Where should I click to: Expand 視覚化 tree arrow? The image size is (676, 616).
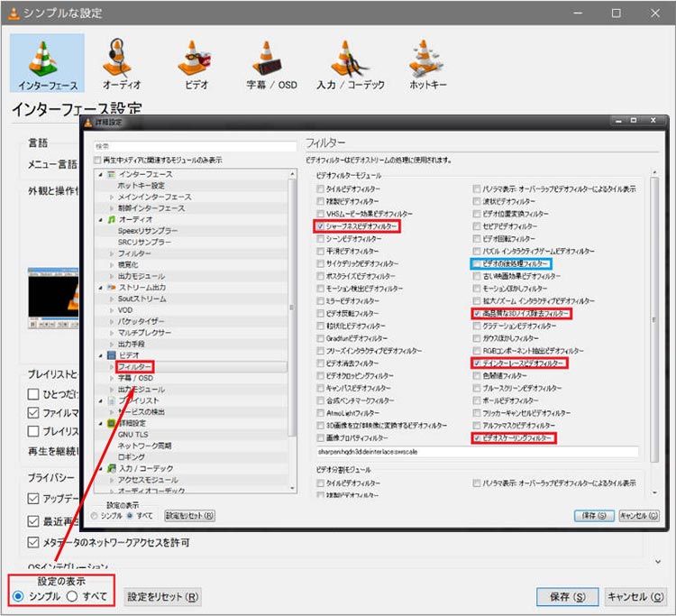click(x=112, y=265)
